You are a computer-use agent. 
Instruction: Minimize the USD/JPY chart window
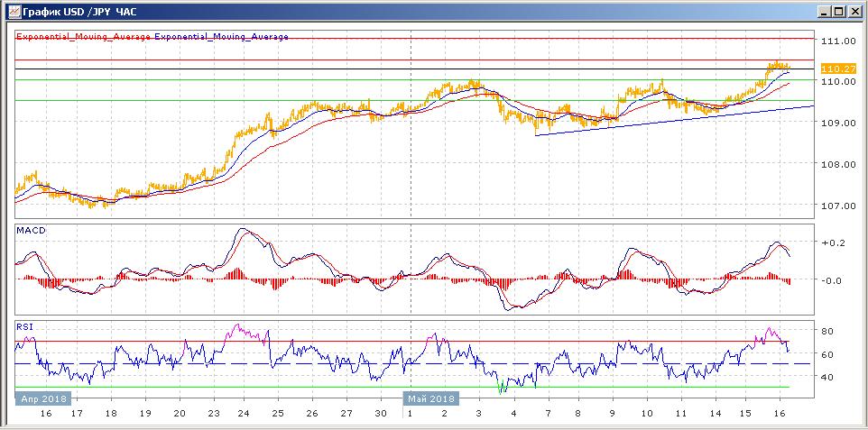(826, 11)
